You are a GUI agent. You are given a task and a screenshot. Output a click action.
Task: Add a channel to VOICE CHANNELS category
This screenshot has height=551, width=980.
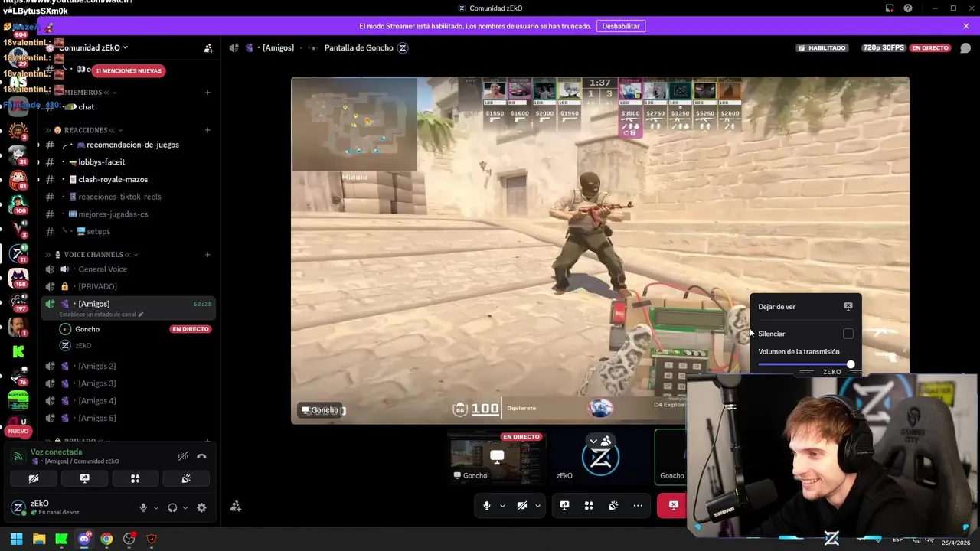pos(207,255)
